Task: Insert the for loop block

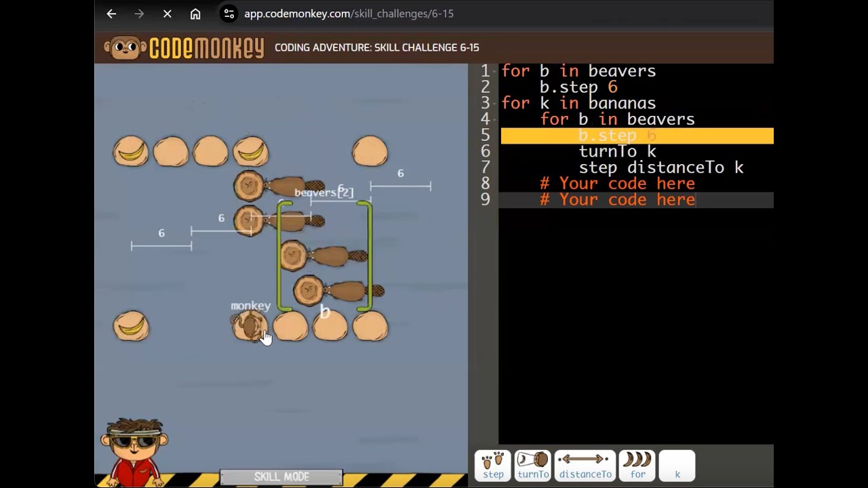Action: pyautogui.click(x=637, y=466)
